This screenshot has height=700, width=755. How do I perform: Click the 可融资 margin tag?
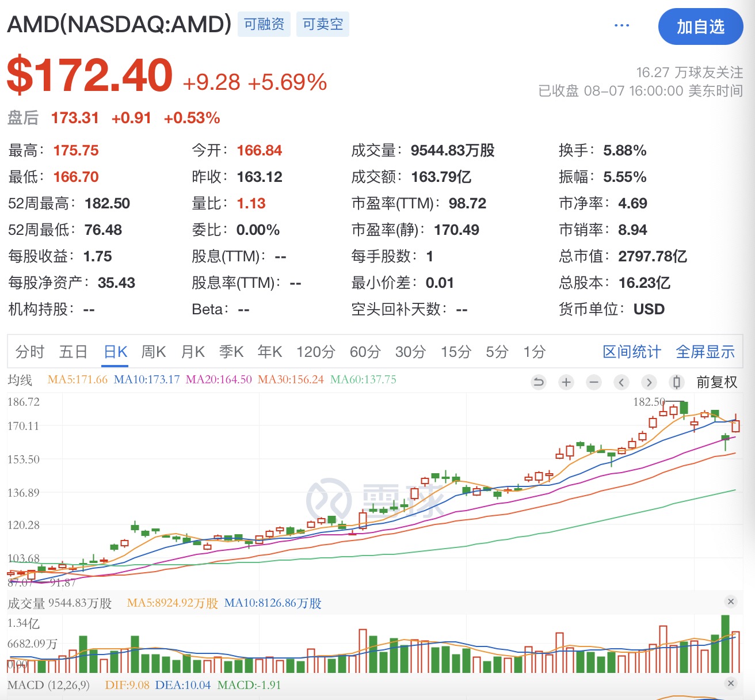(264, 24)
